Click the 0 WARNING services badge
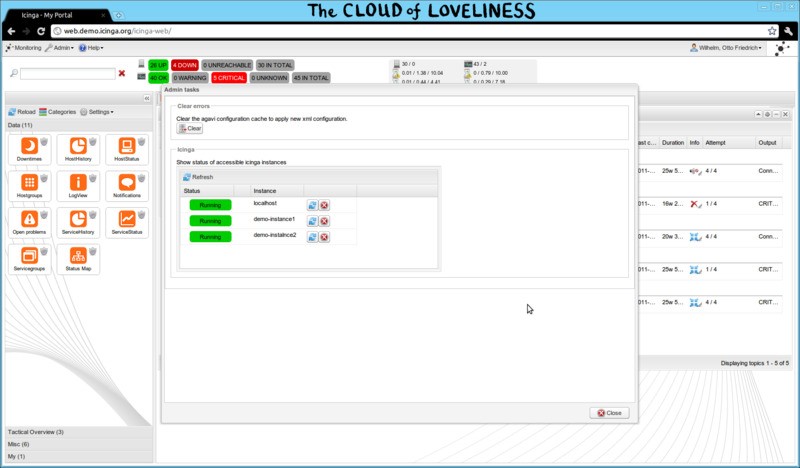Screen dimensions: 800x468 pyautogui.click(x=190, y=78)
